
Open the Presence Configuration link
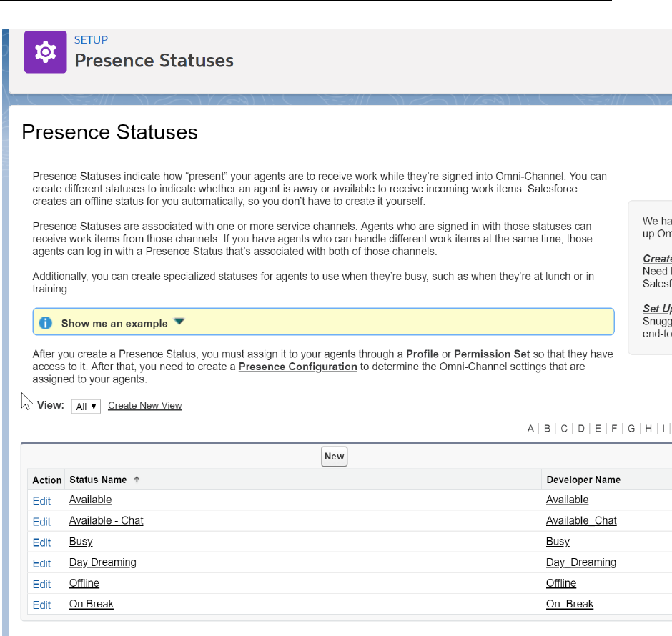(x=297, y=367)
